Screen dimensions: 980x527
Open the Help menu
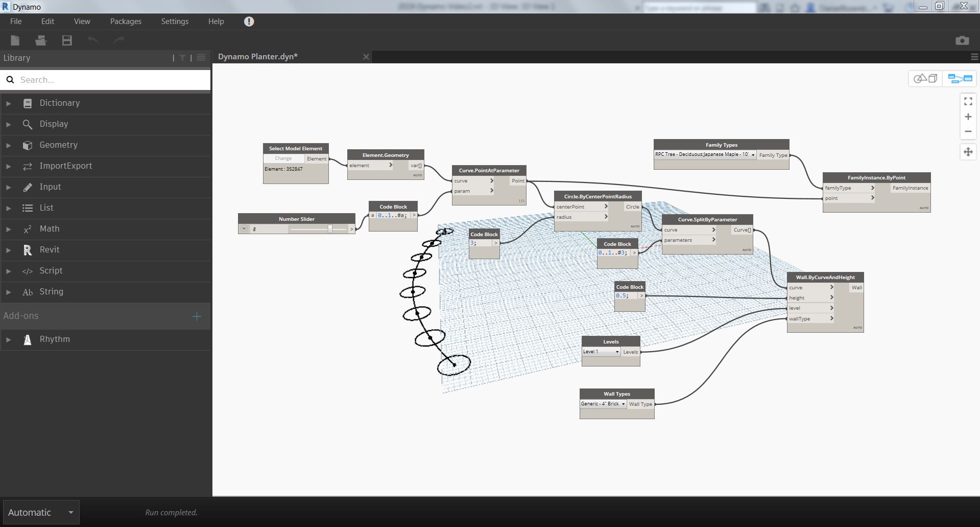click(x=216, y=21)
